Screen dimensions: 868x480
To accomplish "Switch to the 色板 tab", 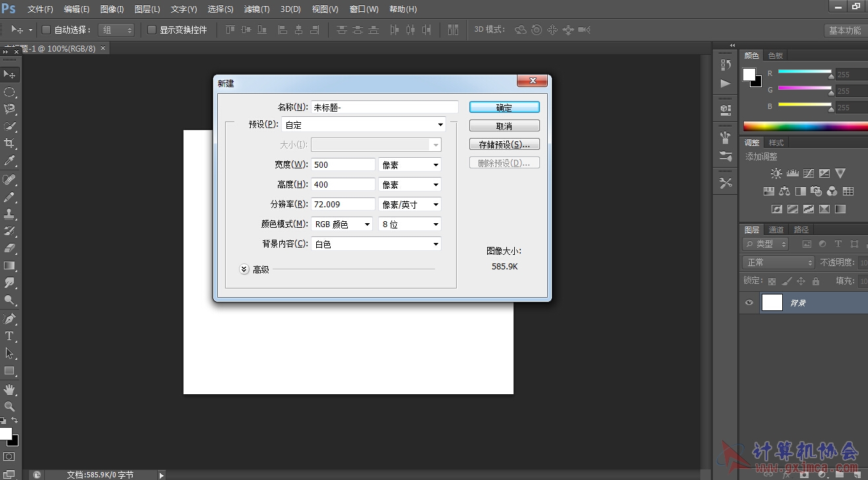I will click(x=776, y=55).
